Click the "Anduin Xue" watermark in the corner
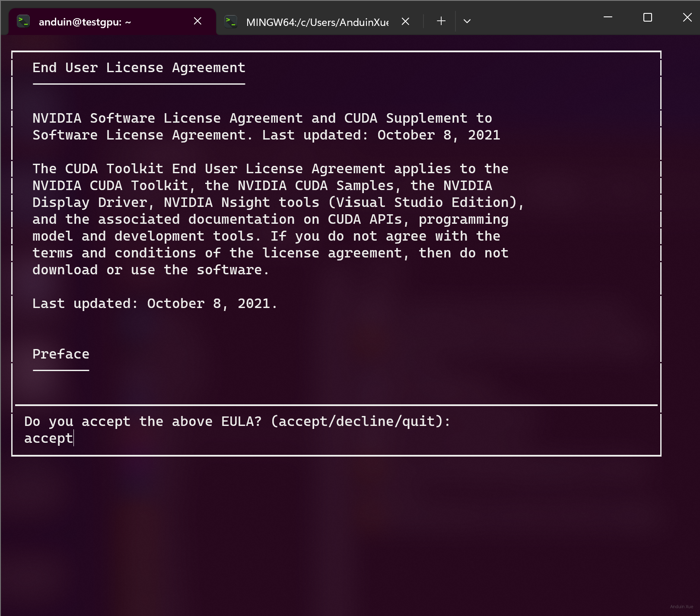The height and width of the screenshot is (616, 700). click(681, 606)
